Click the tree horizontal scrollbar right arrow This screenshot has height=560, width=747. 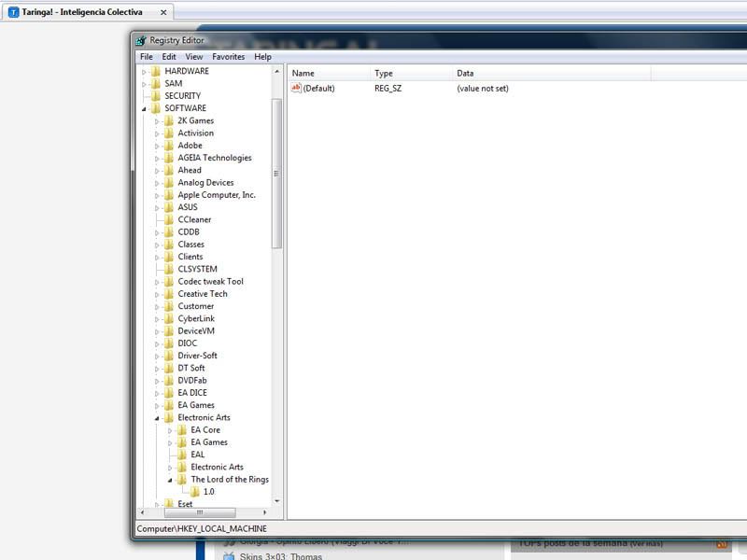265,512
